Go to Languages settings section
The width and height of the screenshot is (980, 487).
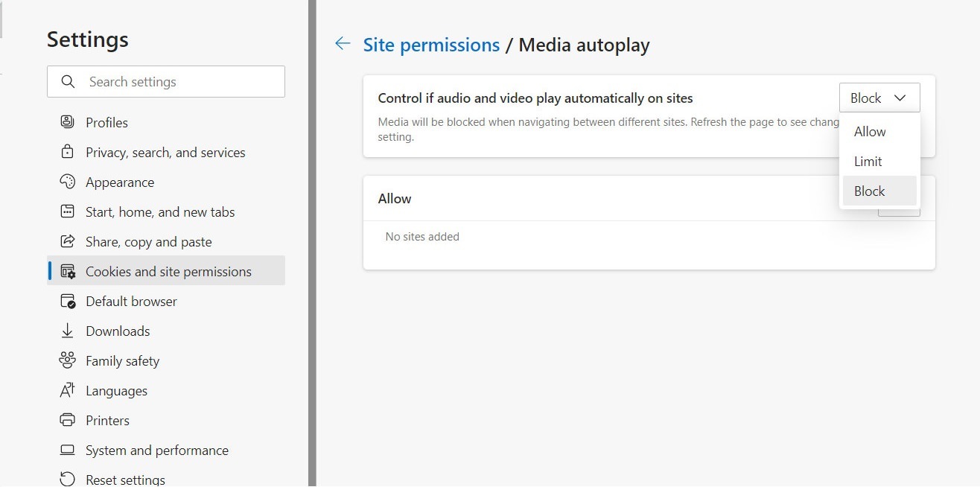116,391
